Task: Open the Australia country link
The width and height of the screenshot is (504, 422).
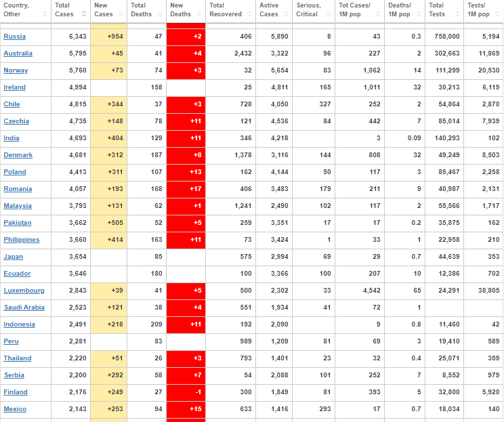Action: [x=18, y=54]
